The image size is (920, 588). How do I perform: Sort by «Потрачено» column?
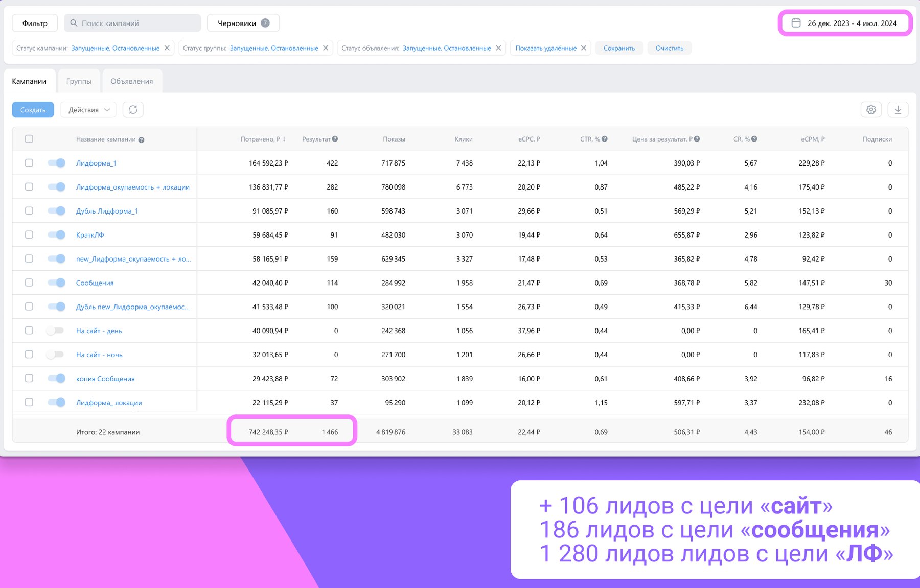coord(263,139)
